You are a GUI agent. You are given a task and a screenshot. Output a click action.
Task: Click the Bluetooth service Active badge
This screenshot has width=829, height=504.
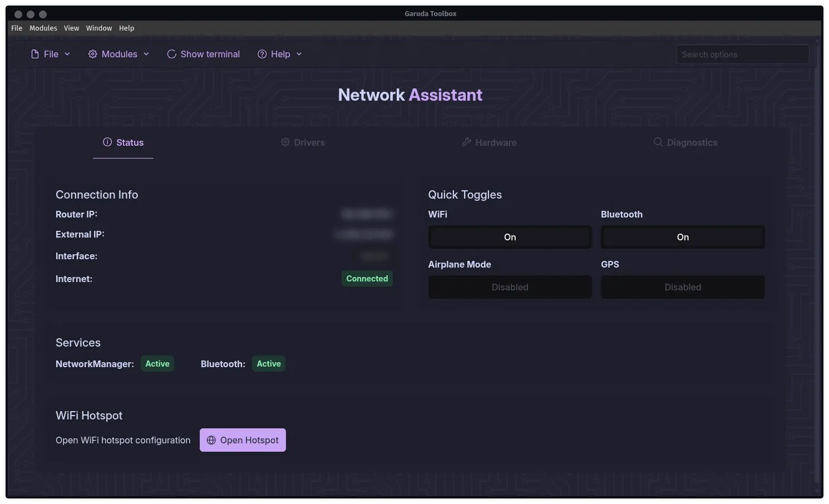[269, 364]
